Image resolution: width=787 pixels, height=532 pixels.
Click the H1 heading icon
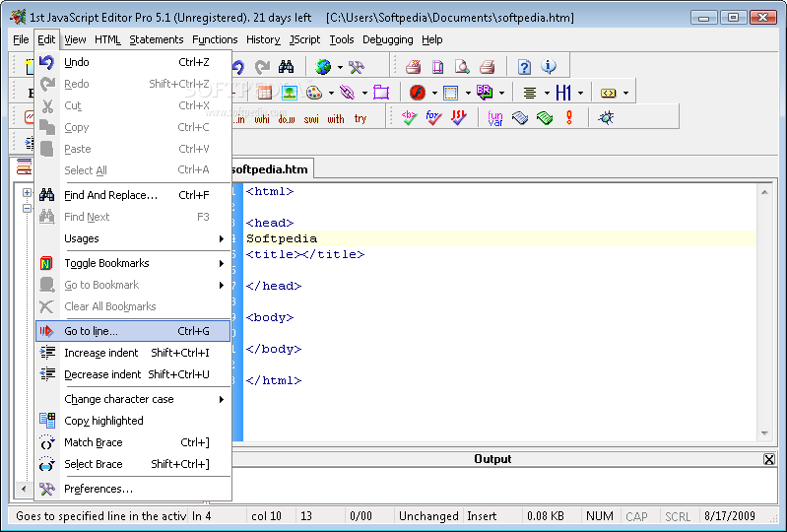[x=563, y=93]
